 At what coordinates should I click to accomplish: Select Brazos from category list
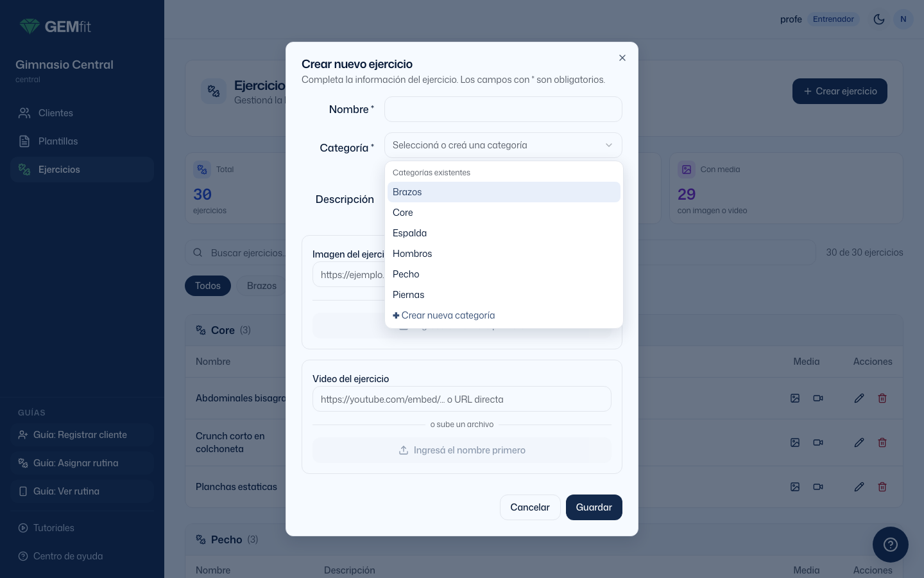tap(504, 192)
